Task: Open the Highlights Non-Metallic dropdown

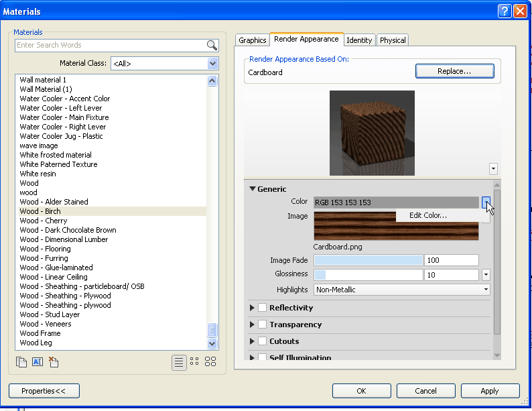Action: [x=486, y=290]
